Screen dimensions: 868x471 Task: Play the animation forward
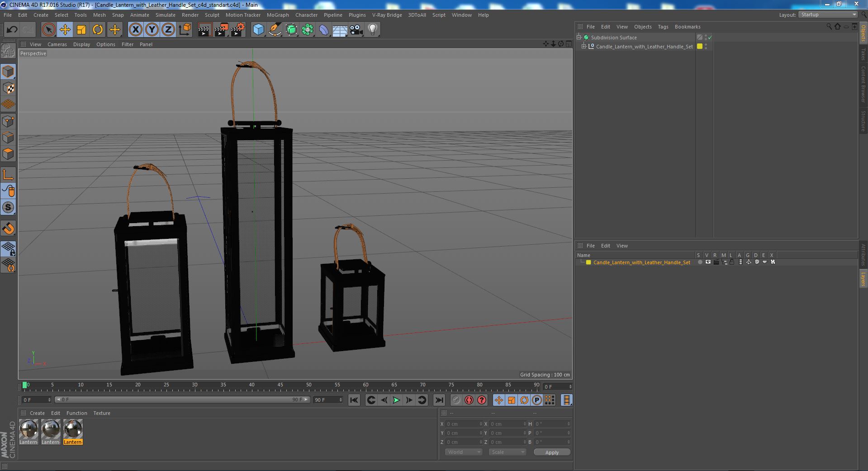(396, 400)
